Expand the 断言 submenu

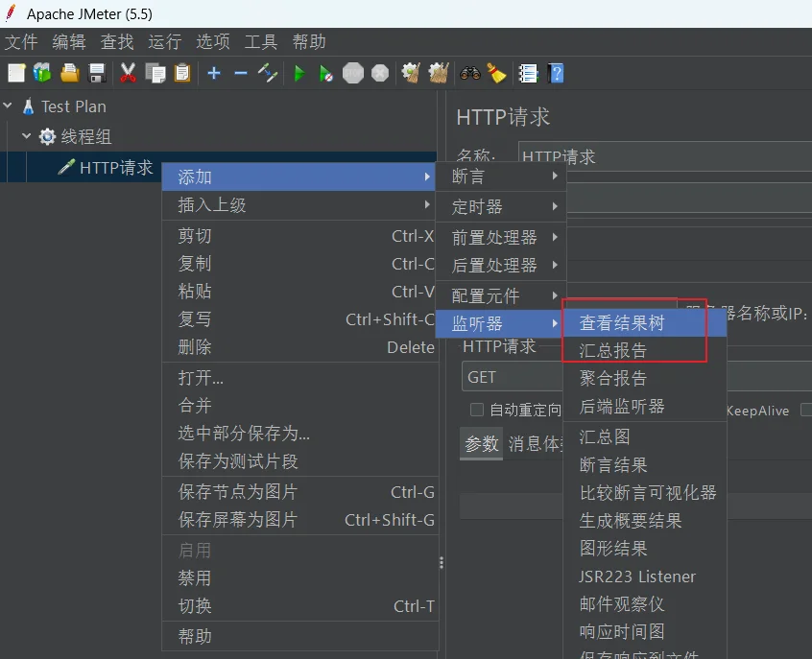click(x=501, y=176)
